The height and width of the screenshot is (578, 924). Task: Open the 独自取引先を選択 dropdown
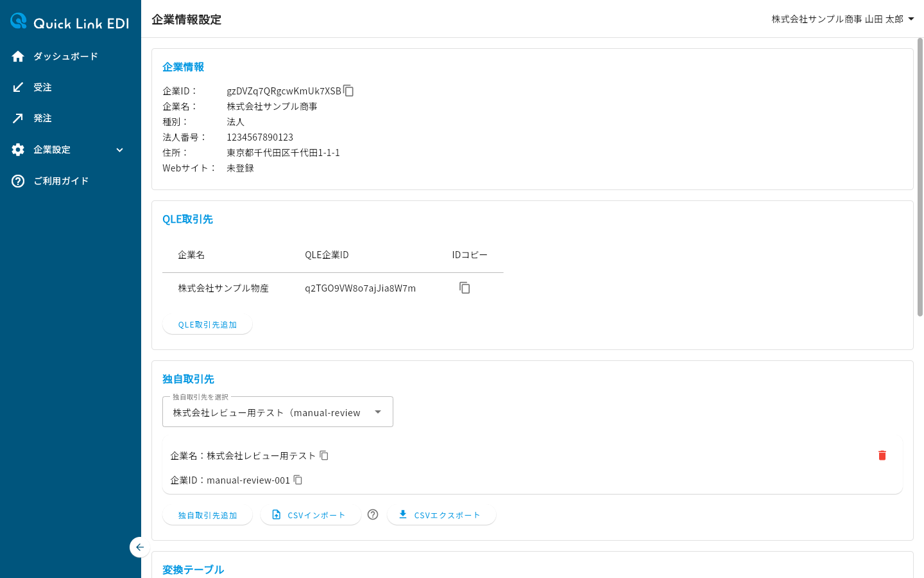tap(278, 412)
